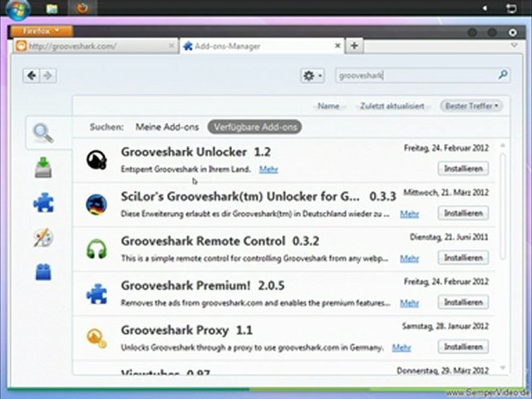Open a new tab with plus button

(355, 46)
